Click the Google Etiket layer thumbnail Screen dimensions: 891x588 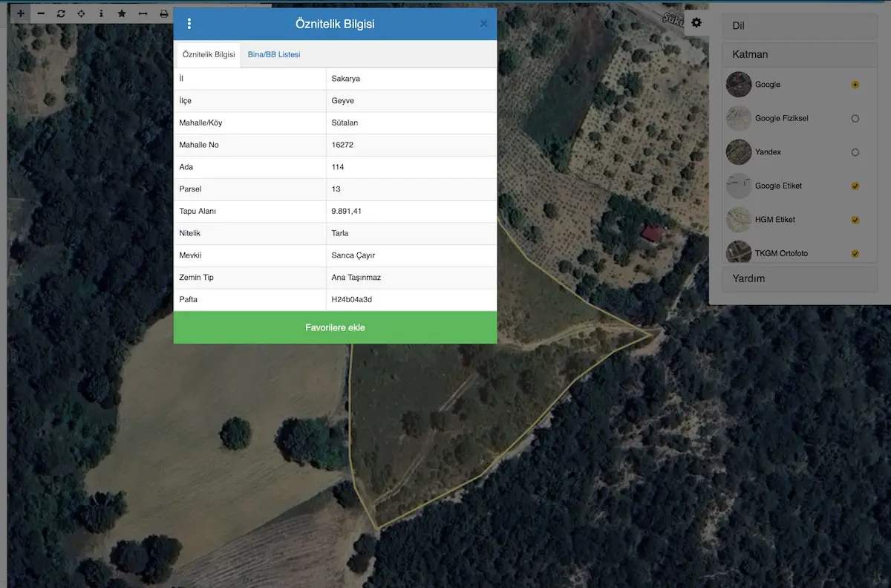click(x=739, y=186)
